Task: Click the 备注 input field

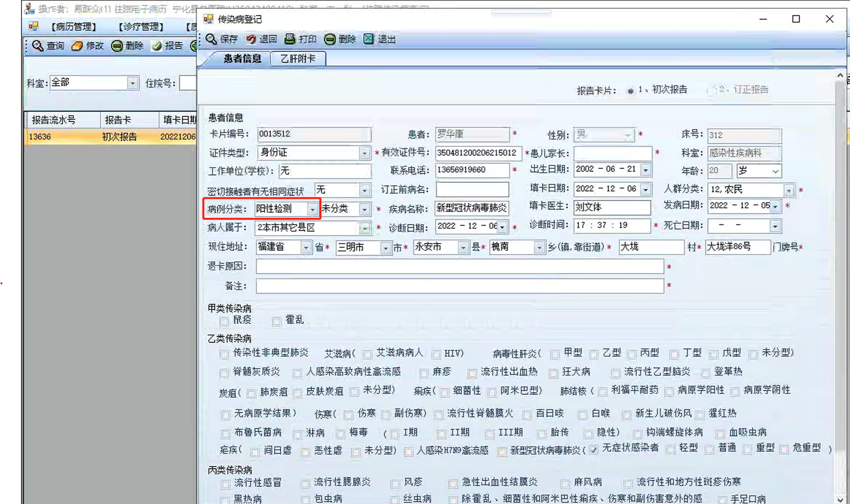Action: tap(459, 286)
